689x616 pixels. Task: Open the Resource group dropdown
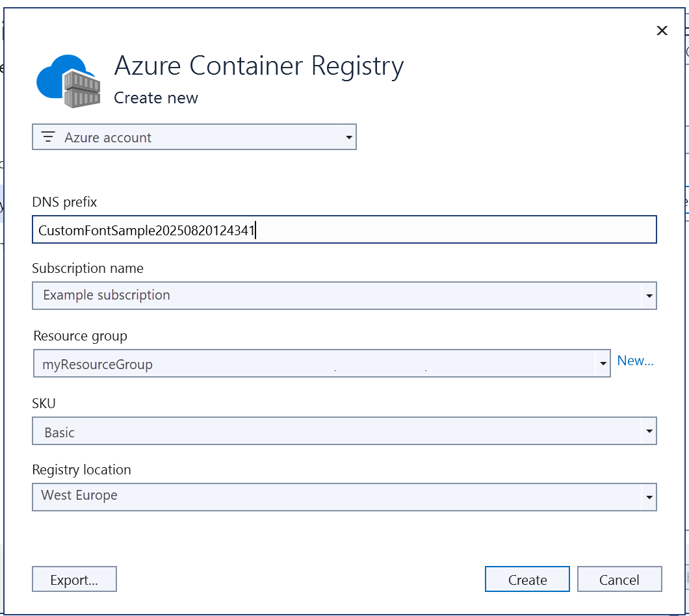tap(603, 363)
